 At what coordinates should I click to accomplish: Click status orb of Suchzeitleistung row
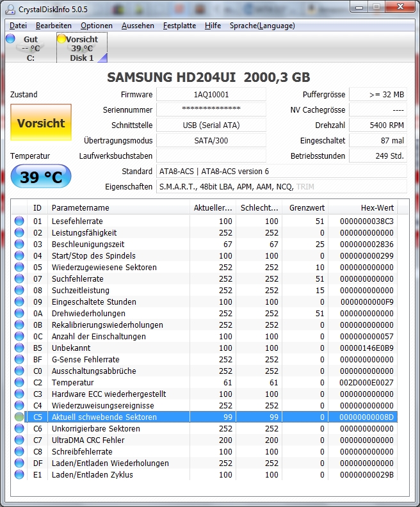coord(19,290)
